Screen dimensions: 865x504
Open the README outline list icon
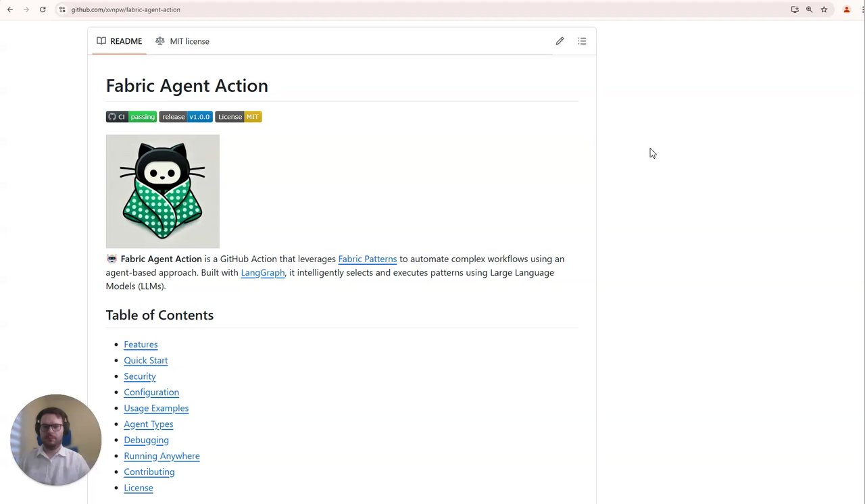tap(582, 41)
